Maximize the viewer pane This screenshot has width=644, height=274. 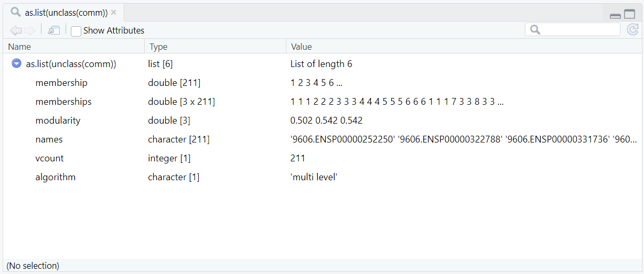629,15
